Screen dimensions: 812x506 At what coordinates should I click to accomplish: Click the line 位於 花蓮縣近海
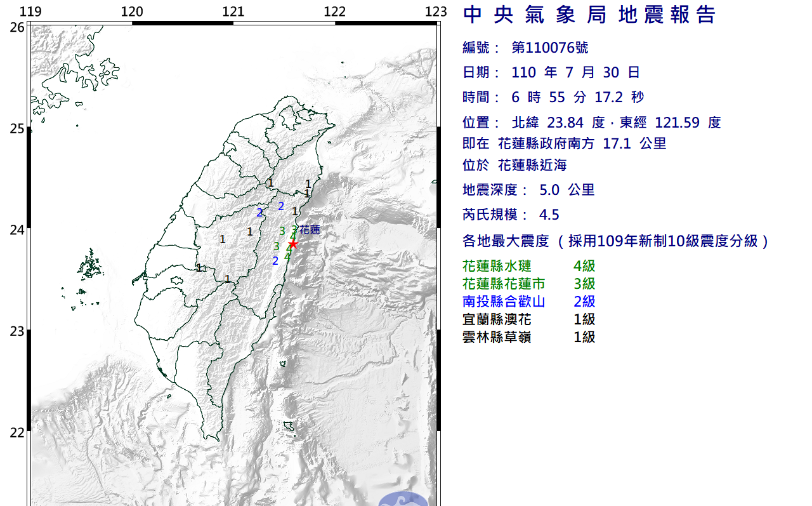tap(515, 165)
